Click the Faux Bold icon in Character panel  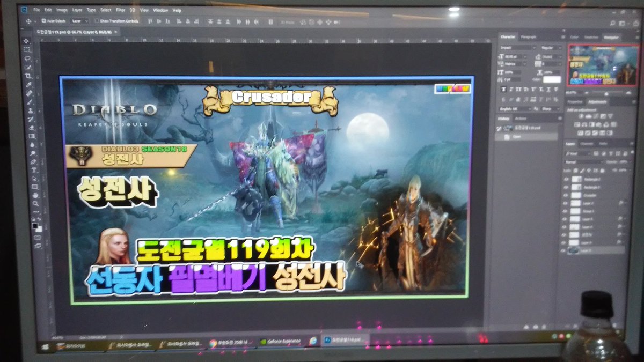pyautogui.click(x=504, y=89)
